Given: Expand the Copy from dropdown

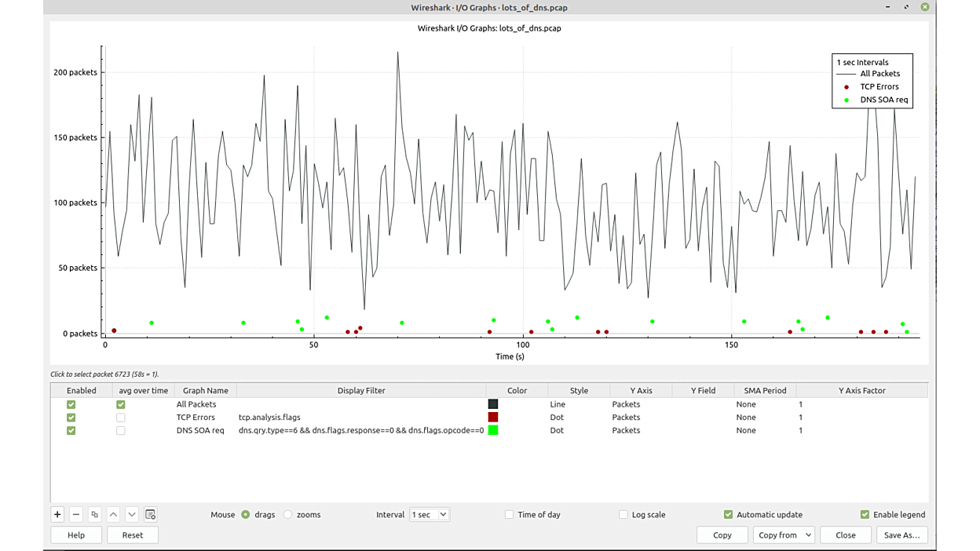Looking at the screenshot, I should 783,535.
